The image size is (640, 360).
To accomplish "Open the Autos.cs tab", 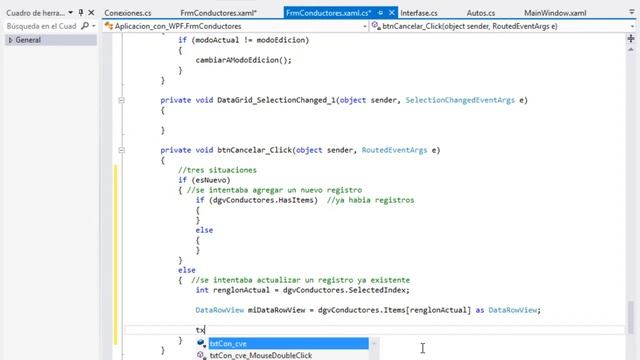I will click(480, 13).
